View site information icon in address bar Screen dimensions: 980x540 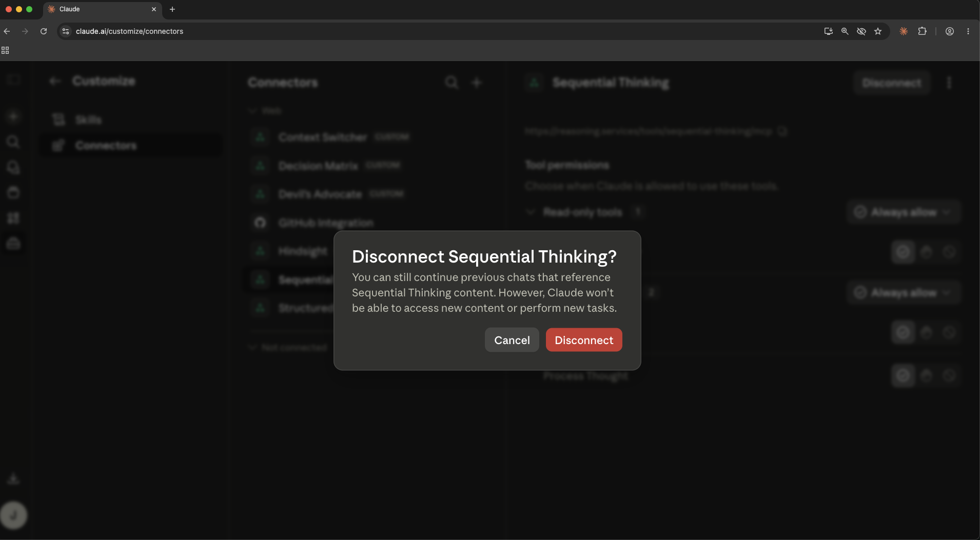(65, 31)
